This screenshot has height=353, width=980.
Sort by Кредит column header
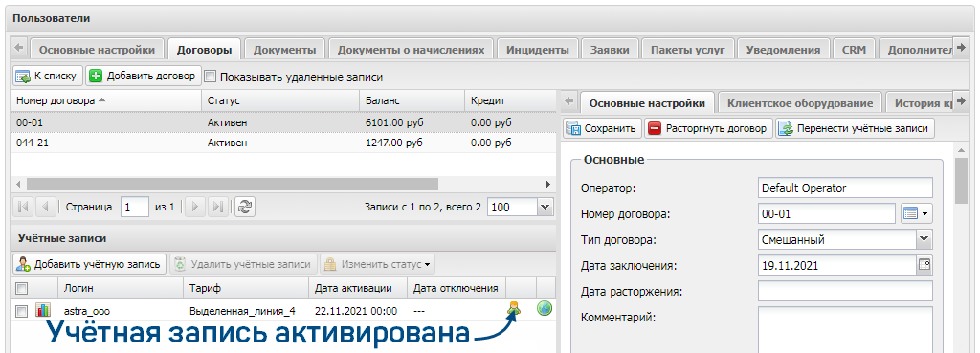[x=509, y=100]
